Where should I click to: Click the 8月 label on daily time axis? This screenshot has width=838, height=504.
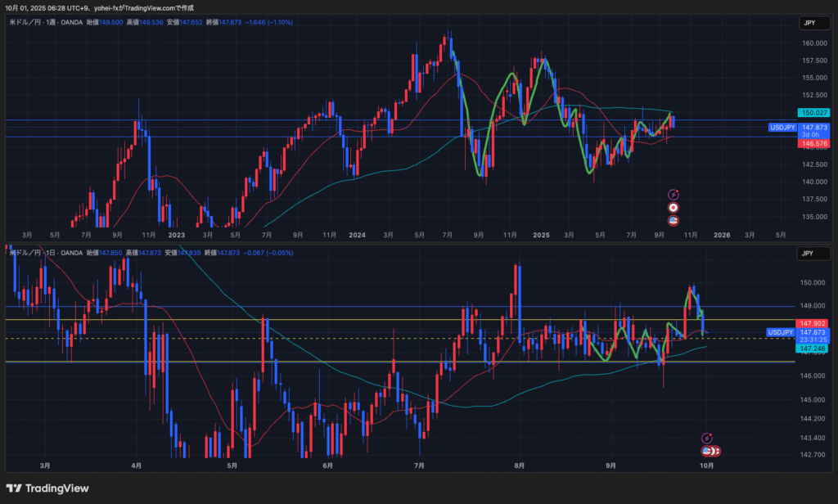coord(519,465)
